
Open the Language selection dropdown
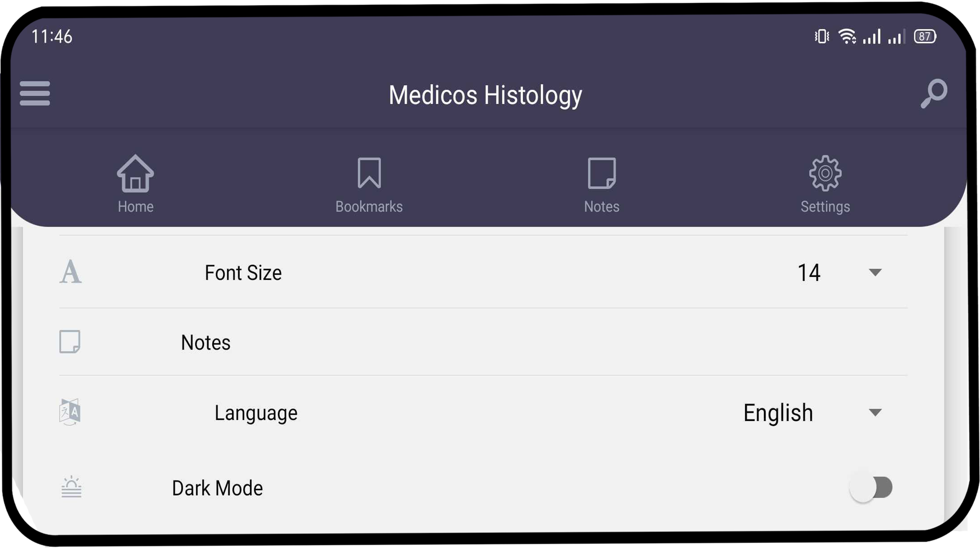tap(875, 413)
